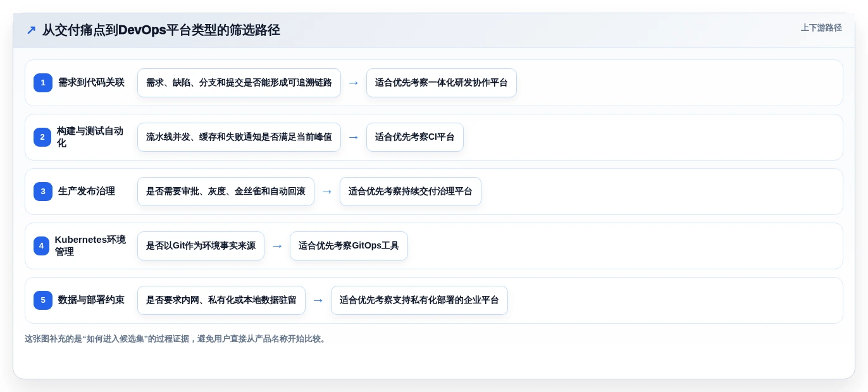Click the result 适合优先考察GitOps工具
This screenshot has height=392, width=868.
pos(349,246)
